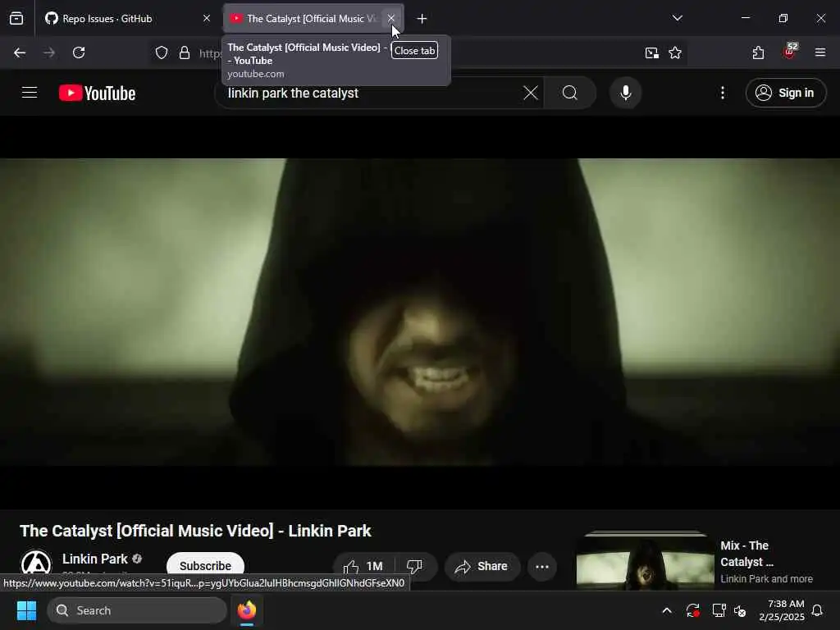
Task: Click the Sign in button
Action: point(786,93)
